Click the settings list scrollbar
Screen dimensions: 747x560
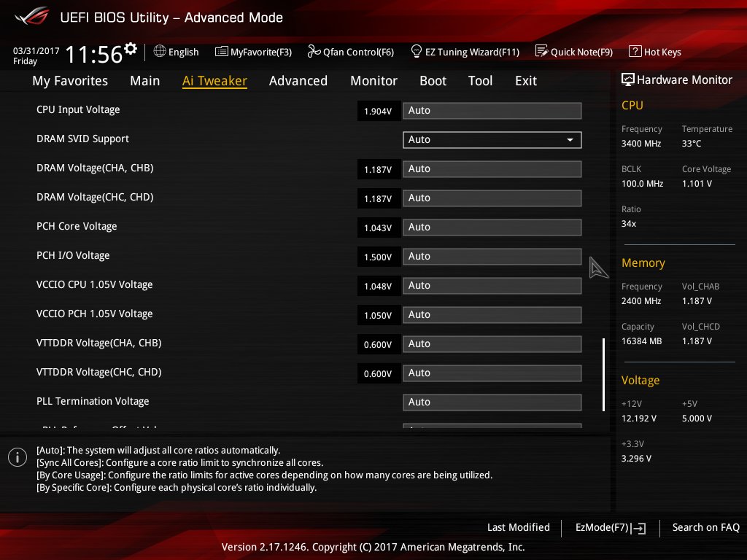tap(603, 374)
